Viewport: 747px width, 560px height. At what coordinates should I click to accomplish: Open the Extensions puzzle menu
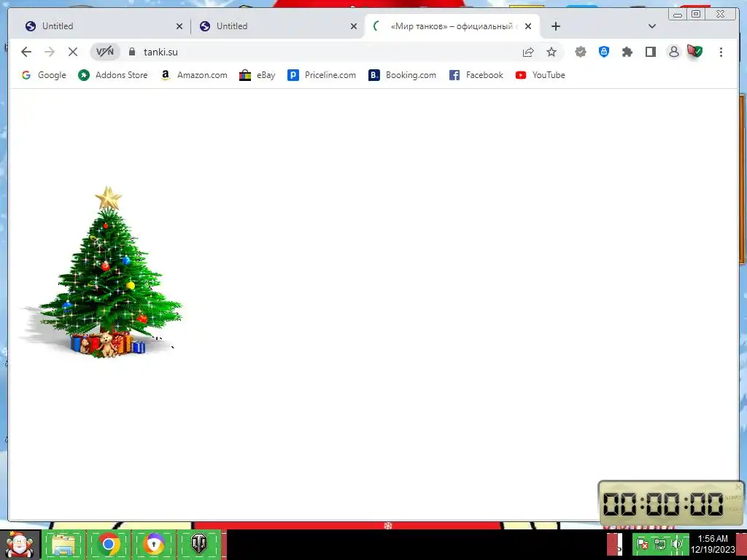click(x=627, y=52)
